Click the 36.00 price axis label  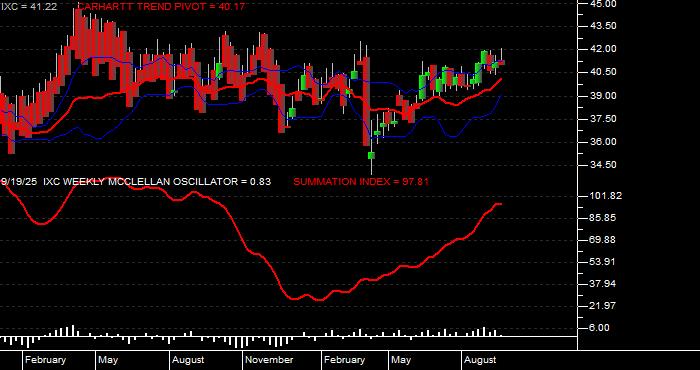tap(604, 142)
